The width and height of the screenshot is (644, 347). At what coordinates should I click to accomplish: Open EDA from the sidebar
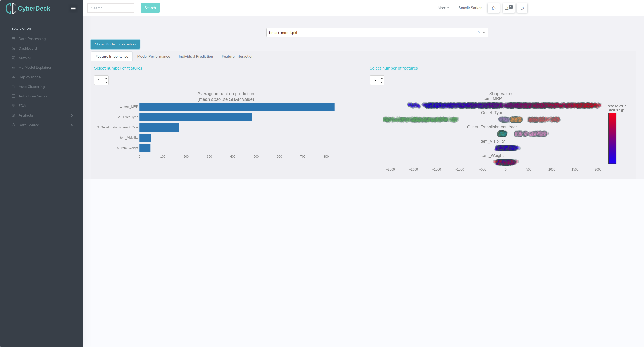(x=22, y=106)
